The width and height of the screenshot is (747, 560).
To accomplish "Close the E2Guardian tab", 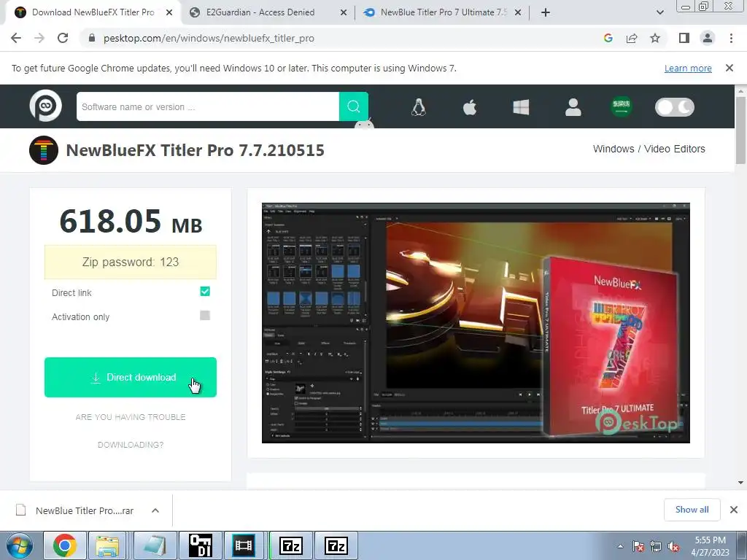I will 344,12.
